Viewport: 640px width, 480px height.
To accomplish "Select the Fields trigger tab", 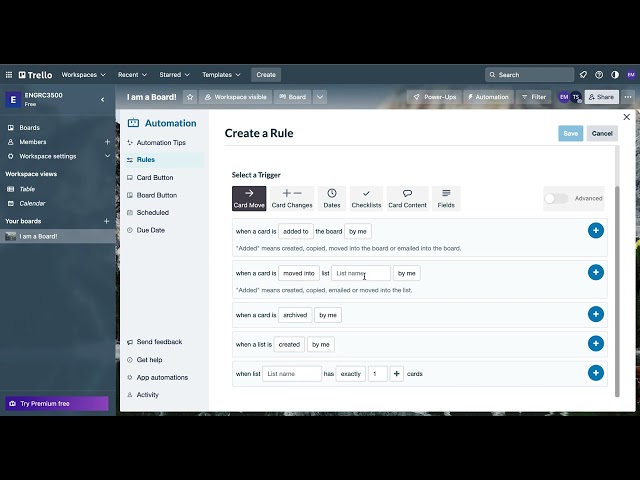I will pos(446,198).
